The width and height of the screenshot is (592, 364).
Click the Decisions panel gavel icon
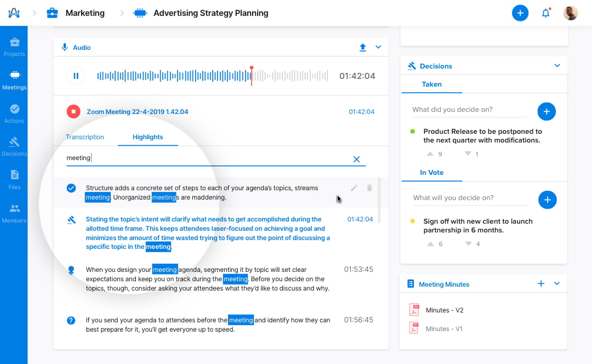click(x=412, y=66)
